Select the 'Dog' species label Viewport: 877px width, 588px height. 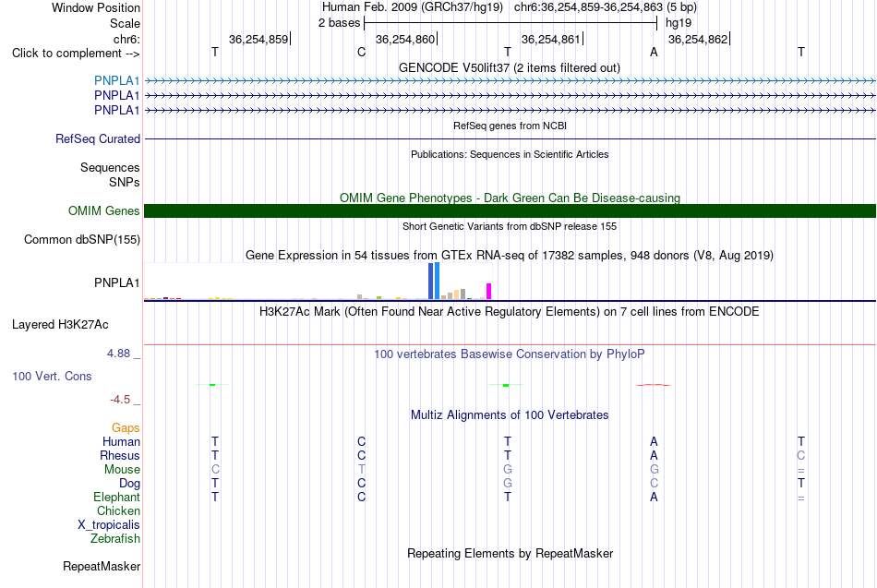129,484
